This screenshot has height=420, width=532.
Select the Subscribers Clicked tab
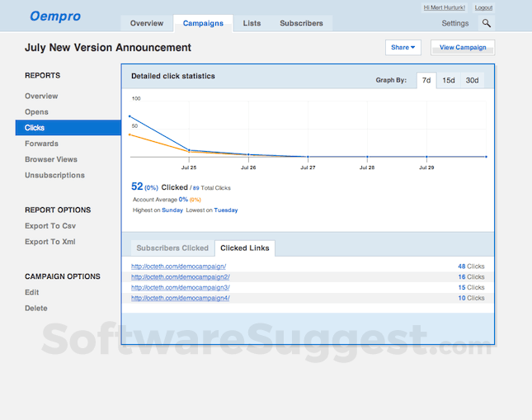pyautogui.click(x=172, y=248)
